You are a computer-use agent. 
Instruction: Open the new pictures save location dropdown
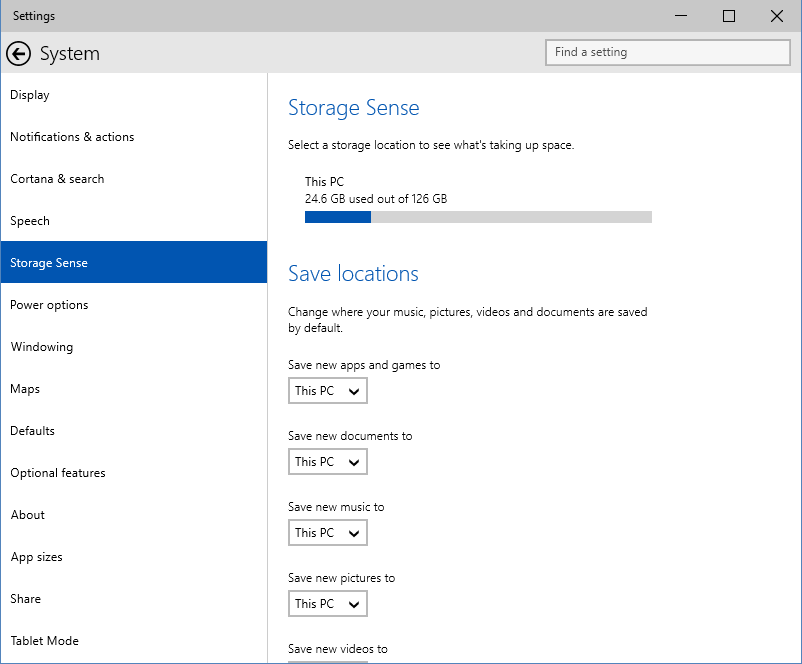327,604
